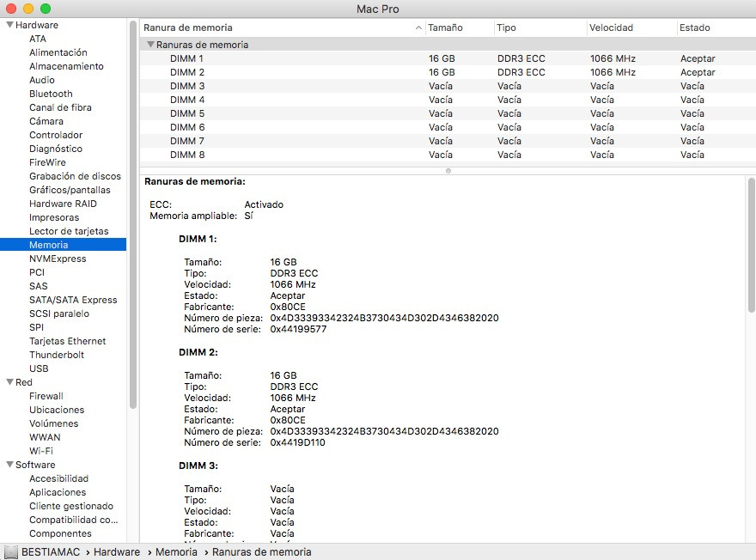Screen dimensions: 756x560
Task: Collapse the Red section in sidebar
Action: (9, 382)
